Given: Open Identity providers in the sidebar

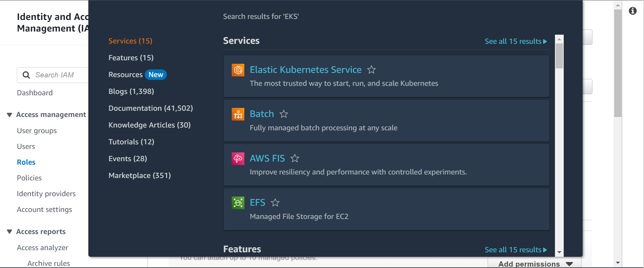Looking at the screenshot, I should pos(46,194).
